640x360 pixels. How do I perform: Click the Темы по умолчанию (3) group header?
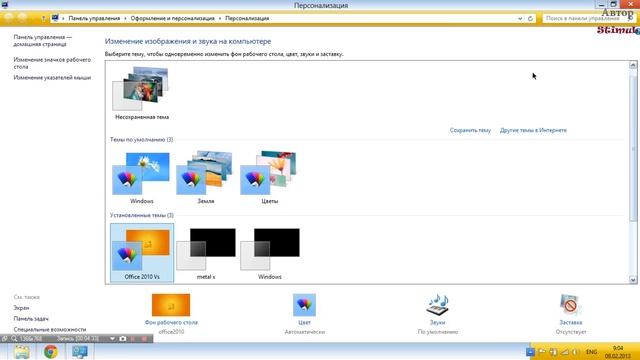[142, 140]
